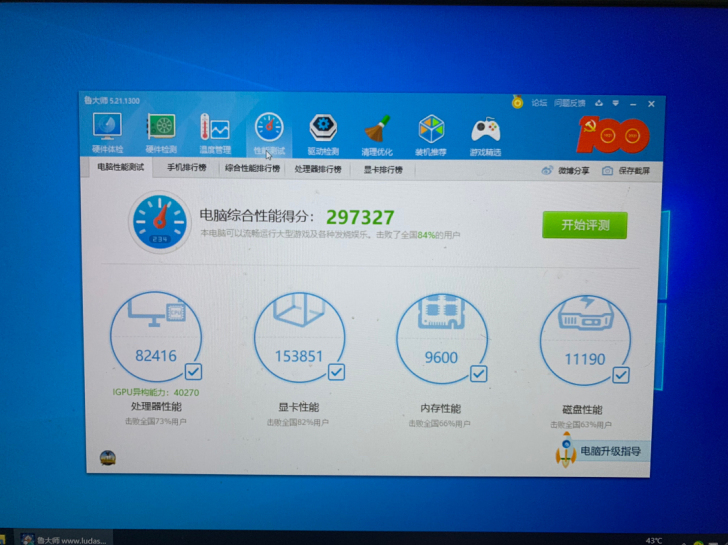Click the round badge icon at window bottom-left
This screenshot has height=545, width=728.
click(x=108, y=458)
